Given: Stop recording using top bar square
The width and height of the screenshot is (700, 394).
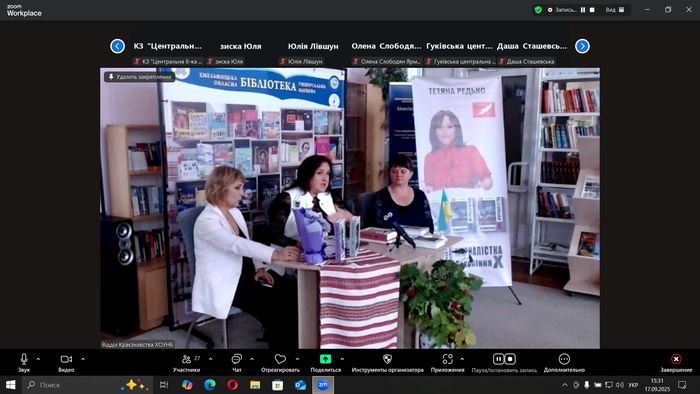Looking at the screenshot, I should [x=592, y=10].
